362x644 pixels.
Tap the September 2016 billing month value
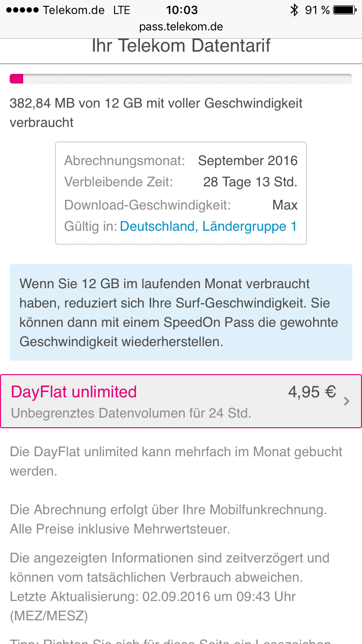248,161
